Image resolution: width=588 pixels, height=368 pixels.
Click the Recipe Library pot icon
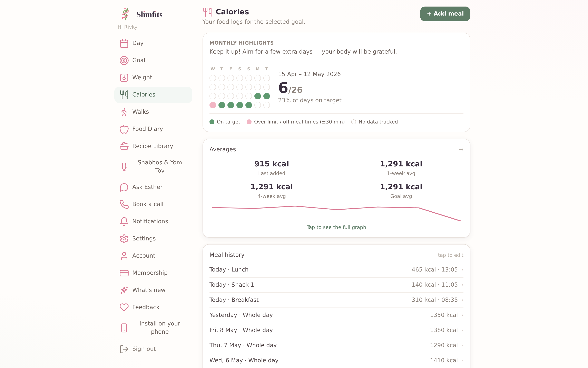124,146
